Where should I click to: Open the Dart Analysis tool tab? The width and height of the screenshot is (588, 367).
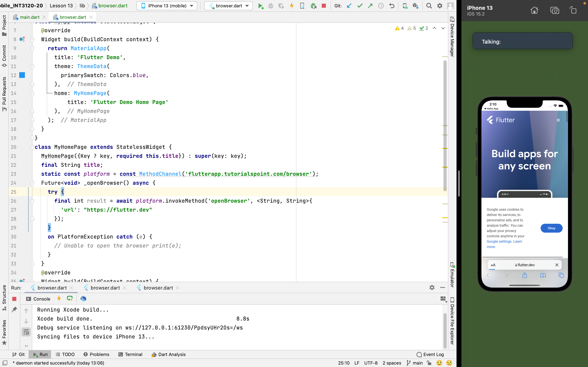168,354
